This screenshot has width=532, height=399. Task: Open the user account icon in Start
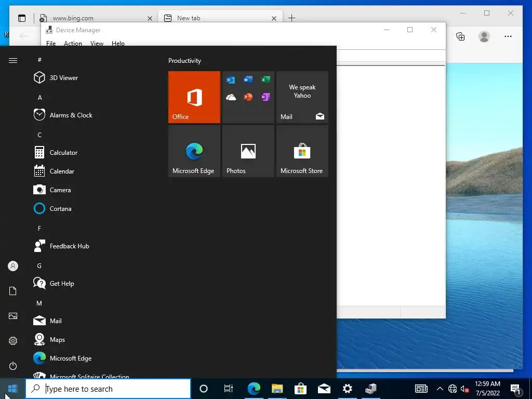tap(13, 266)
